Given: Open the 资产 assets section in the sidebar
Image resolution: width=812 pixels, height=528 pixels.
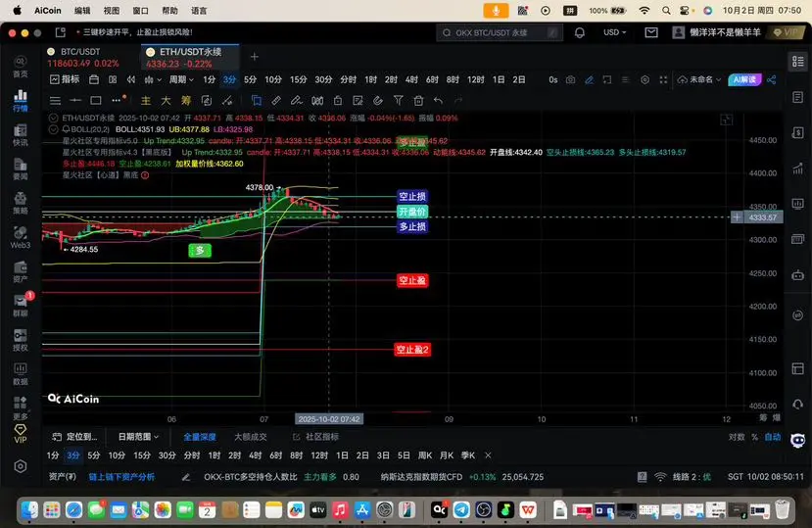Looking at the screenshot, I should tap(21, 271).
